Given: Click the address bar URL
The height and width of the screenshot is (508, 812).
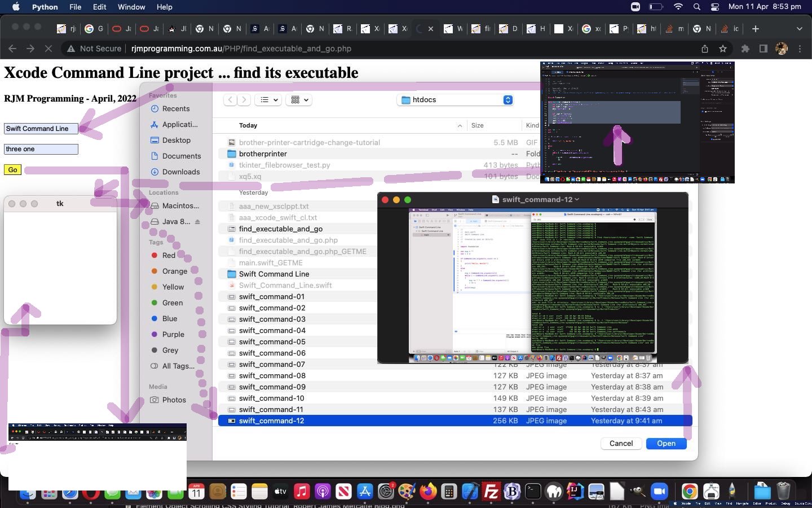Looking at the screenshot, I should (241, 49).
